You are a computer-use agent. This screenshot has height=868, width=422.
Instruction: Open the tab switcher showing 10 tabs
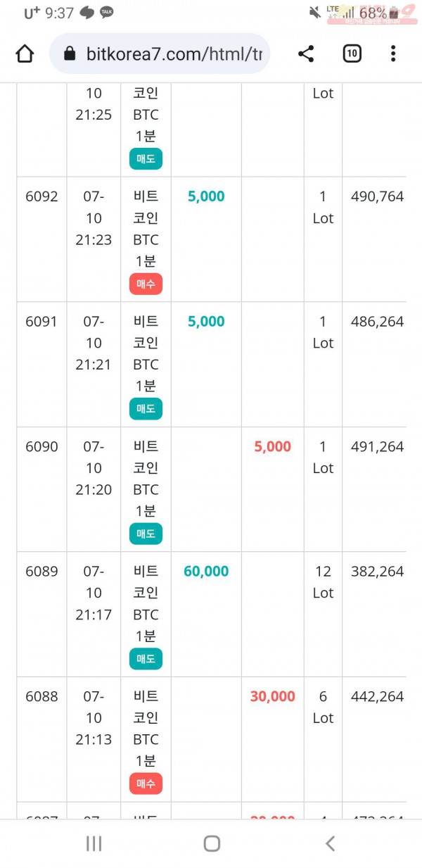click(x=352, y=54)
